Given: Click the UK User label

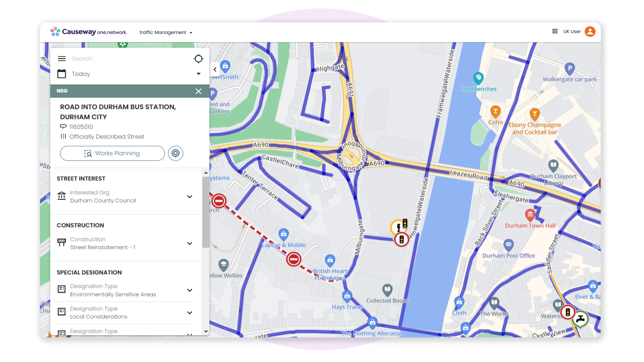Looking at the screenshot, I should coord(572,32).
